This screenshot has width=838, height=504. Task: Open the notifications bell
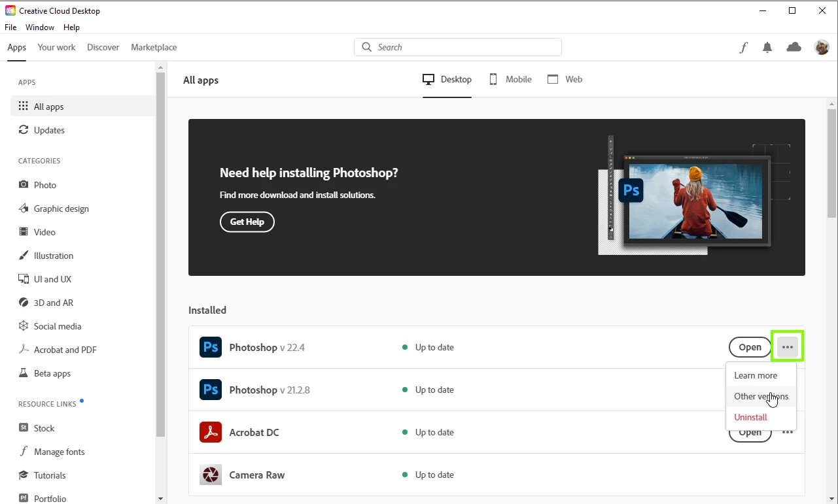(x=767, y=47)
